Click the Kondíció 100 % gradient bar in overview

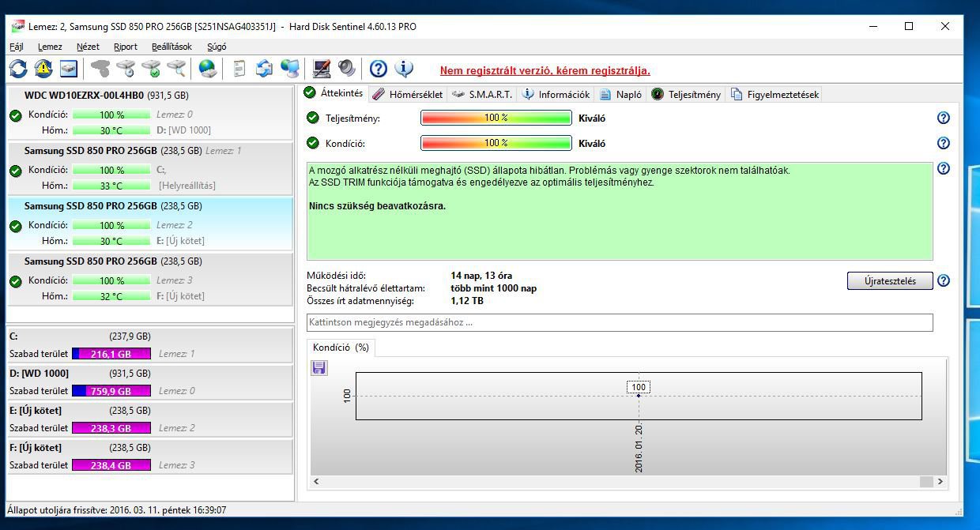(x=496, y=143)
